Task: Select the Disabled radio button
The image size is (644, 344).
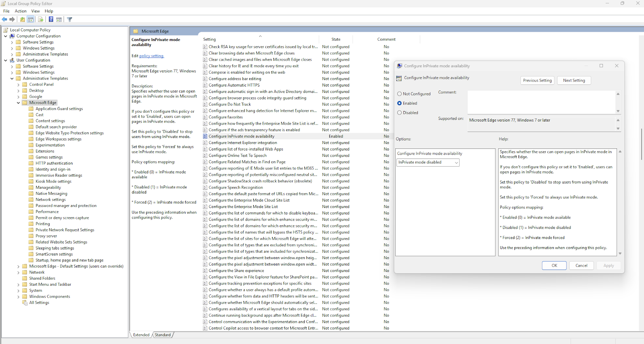Action: 400,113
